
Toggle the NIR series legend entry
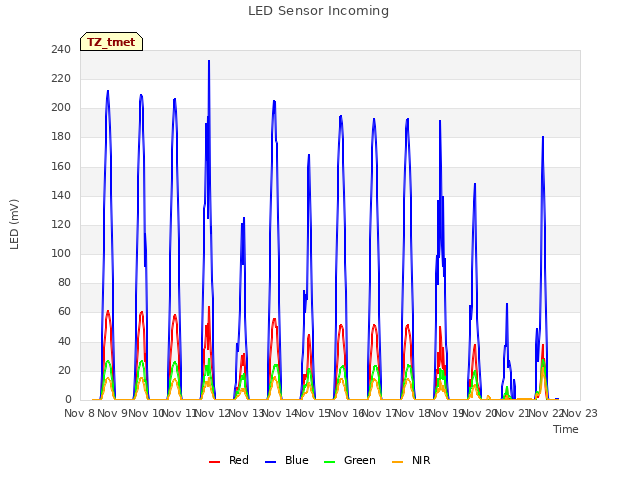point(411,460)
